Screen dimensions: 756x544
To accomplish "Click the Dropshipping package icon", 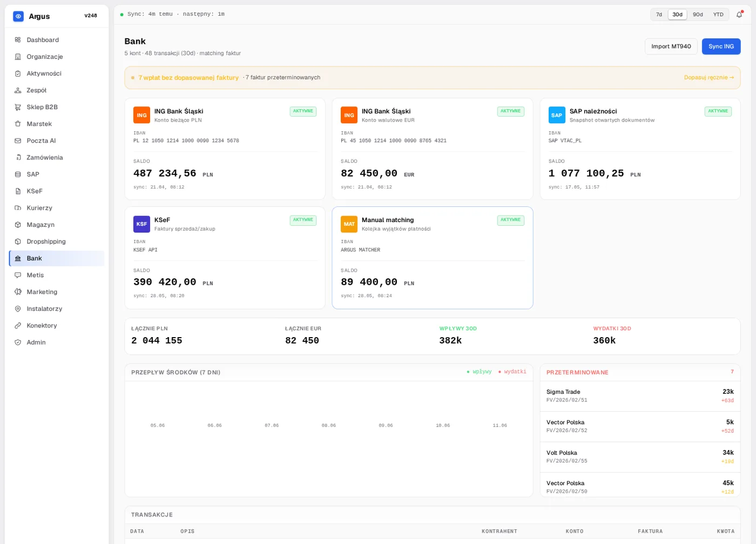I will [x=18, y=241].
